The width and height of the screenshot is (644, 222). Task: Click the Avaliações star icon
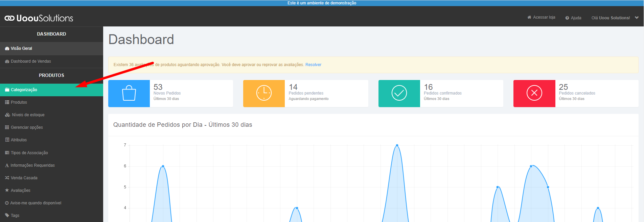click(x=7, y=190)
